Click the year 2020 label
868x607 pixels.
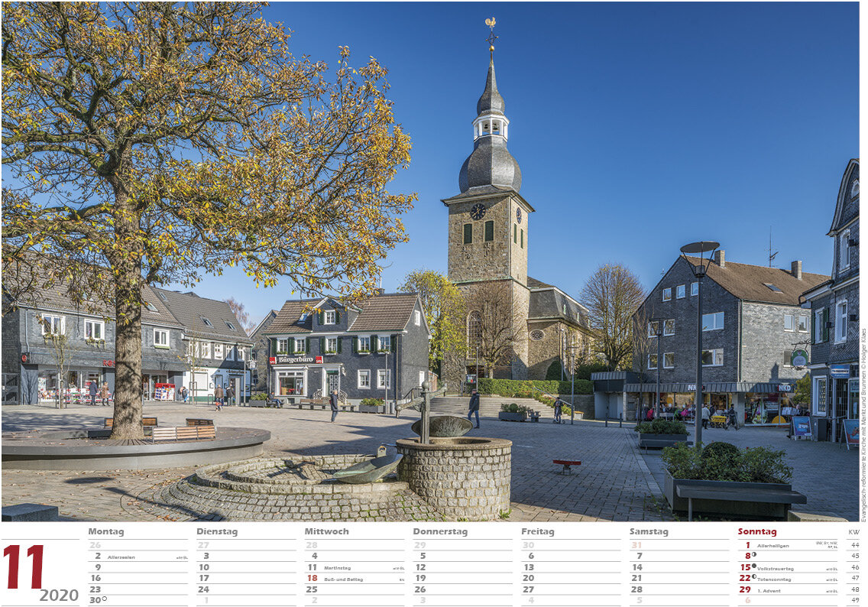[59, 595]
